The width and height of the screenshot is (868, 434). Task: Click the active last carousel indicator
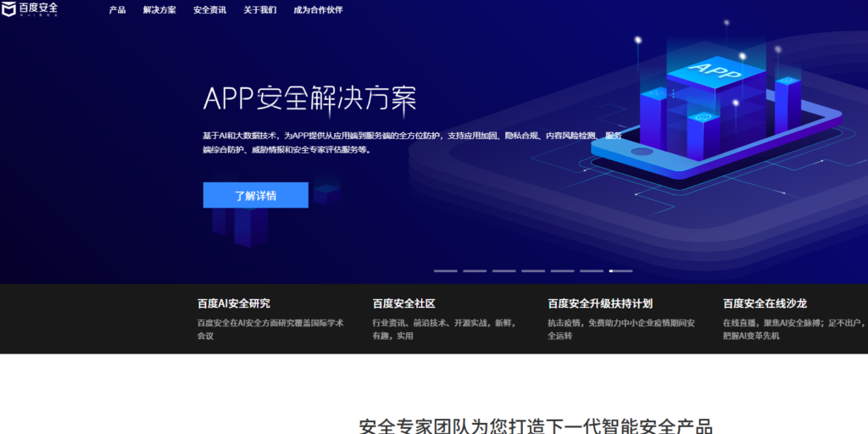point(620,270)
